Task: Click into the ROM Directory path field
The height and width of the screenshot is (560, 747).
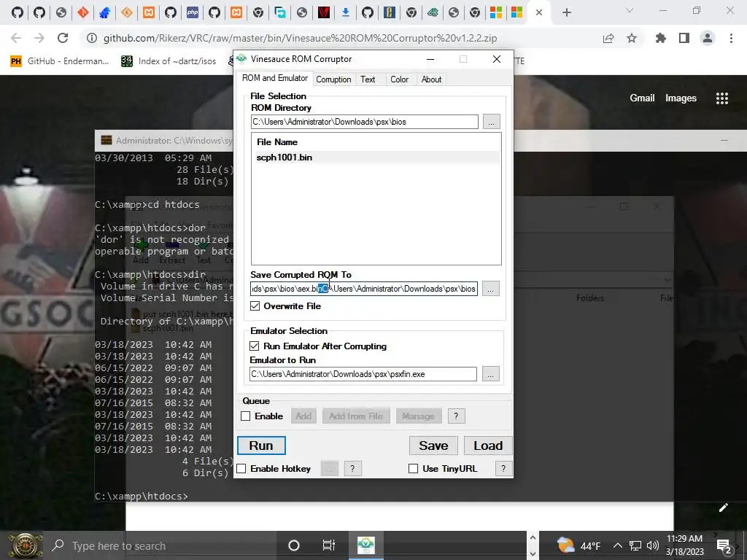Action: coord(365,122)
